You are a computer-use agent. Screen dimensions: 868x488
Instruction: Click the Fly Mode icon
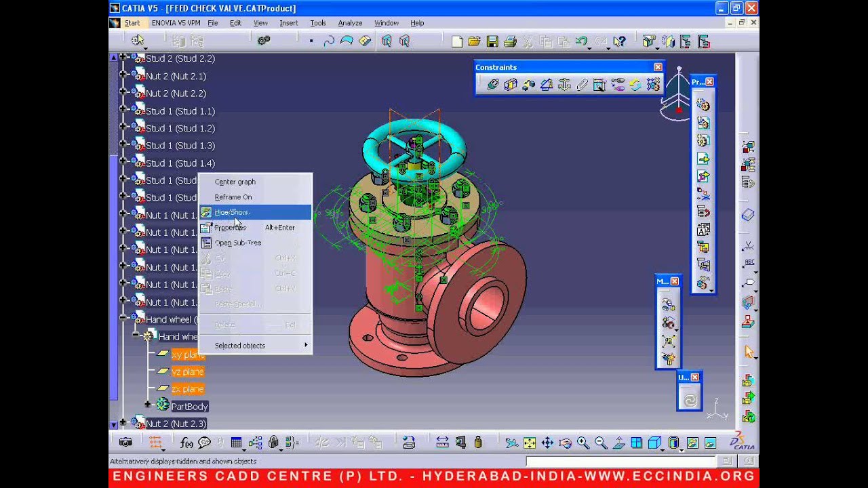tap(512, 443)
